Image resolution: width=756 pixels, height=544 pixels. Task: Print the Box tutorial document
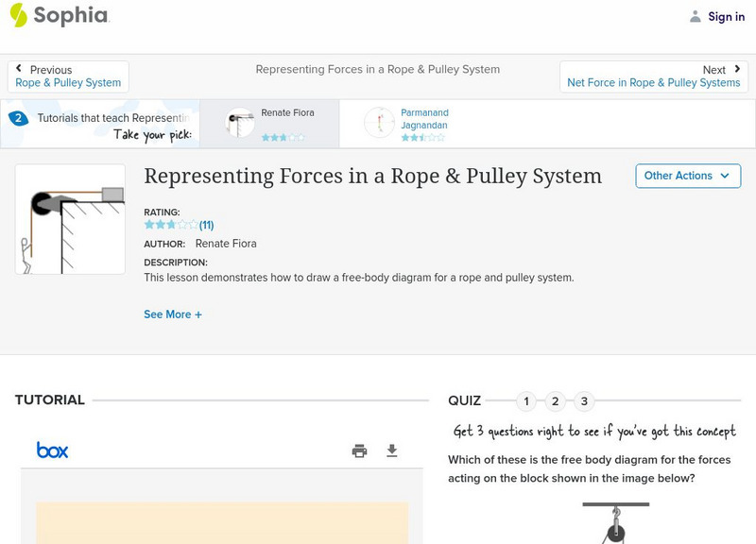pyautogui.click(x=359, y=450)
